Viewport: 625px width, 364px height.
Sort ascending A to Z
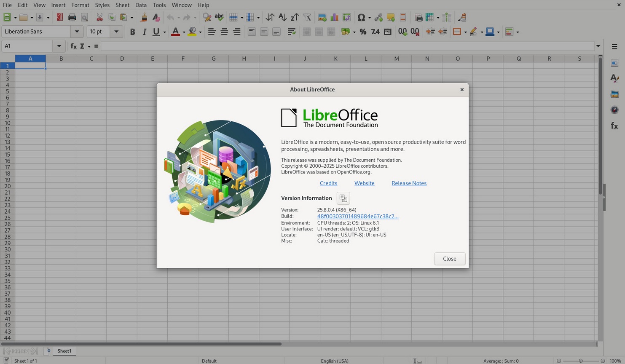click(282, 17)
